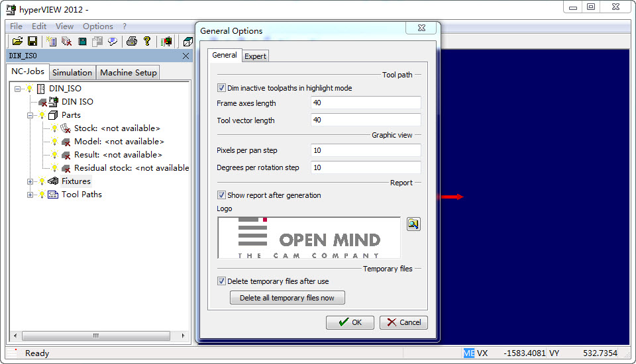This screenshot has height=364, width=636.
Task: Confirm the dialog with OK
Action: pos(350,322)
